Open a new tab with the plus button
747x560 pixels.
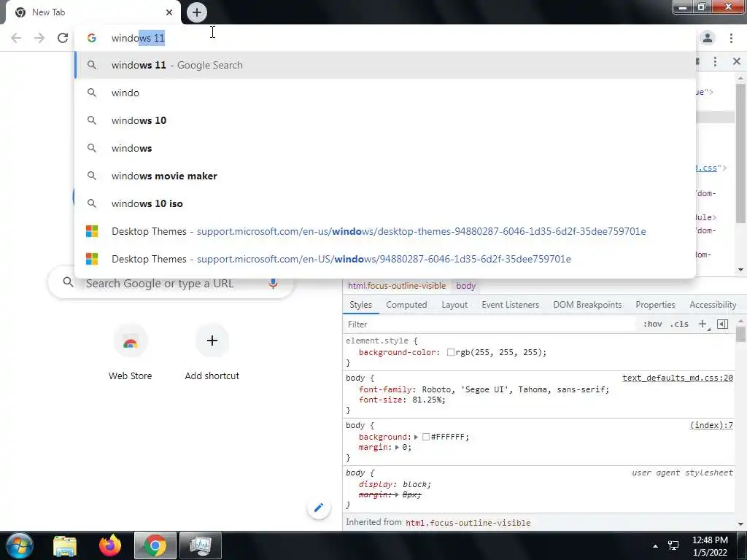(x=196, y=12)
